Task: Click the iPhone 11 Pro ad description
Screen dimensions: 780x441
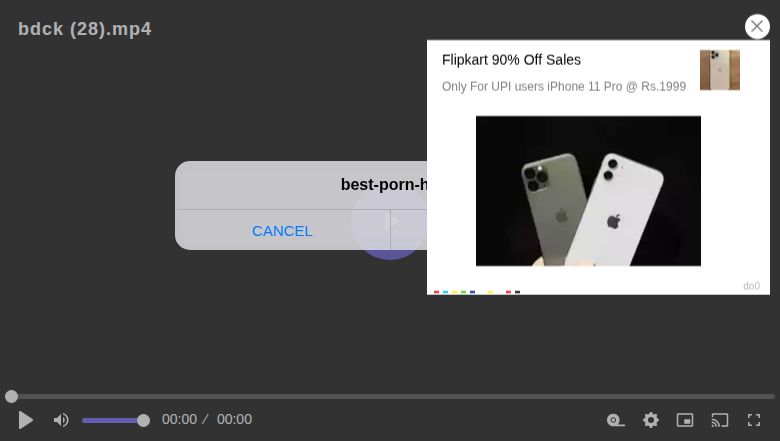Action: (564, 87)
